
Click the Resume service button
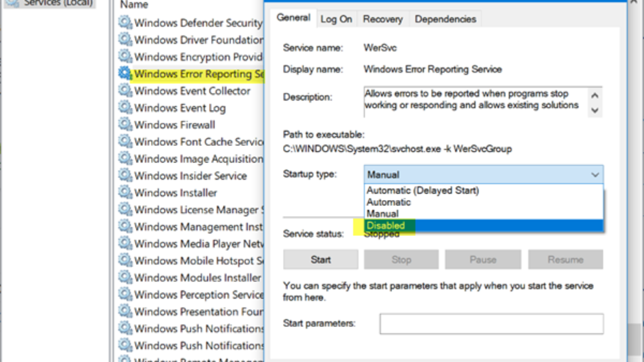pos(566,260)
